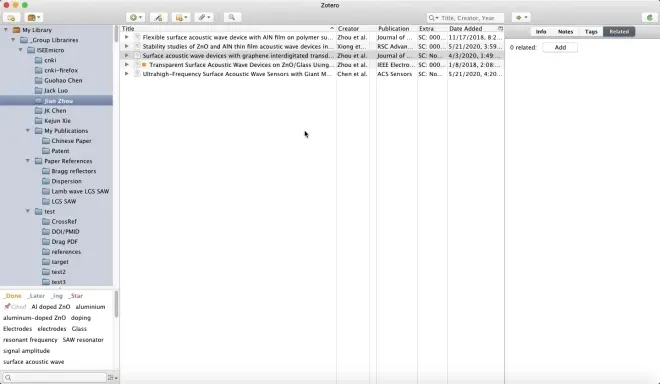Click the Add related item button
The image size is (660, 384).
560,48
